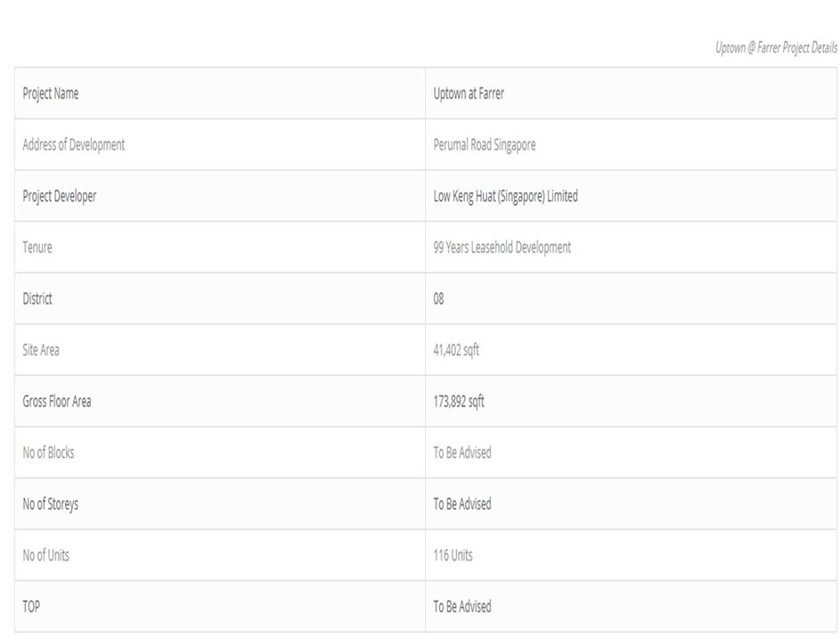840x639 pixels.
Task: Click "Low Keng Huat (Singapore) Limited" text
Action: tap(505, 196)
